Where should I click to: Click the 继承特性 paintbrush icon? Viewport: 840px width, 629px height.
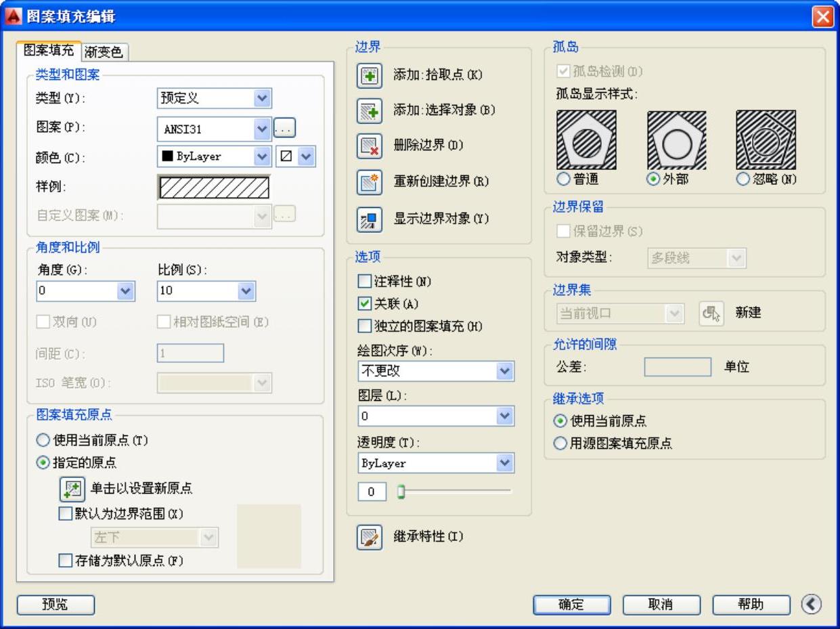point(370,538)
